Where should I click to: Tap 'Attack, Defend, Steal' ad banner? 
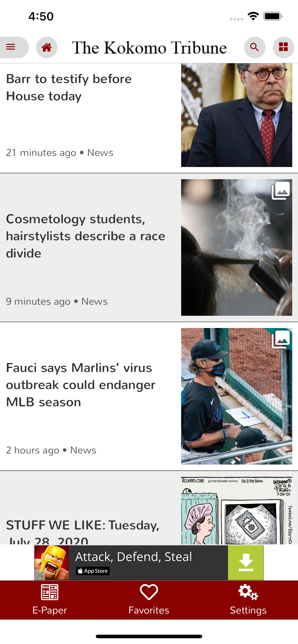pyautogui.click(x=149, y=563)
